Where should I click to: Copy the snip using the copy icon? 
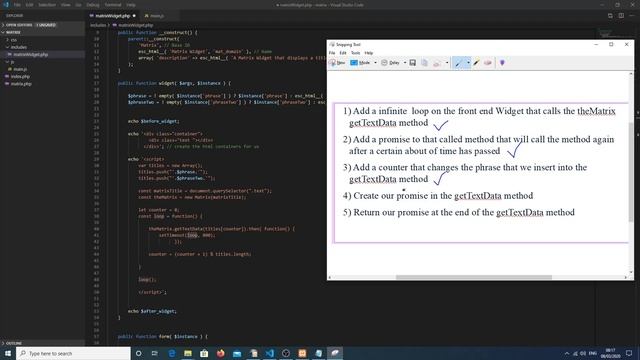coord(424,63)
